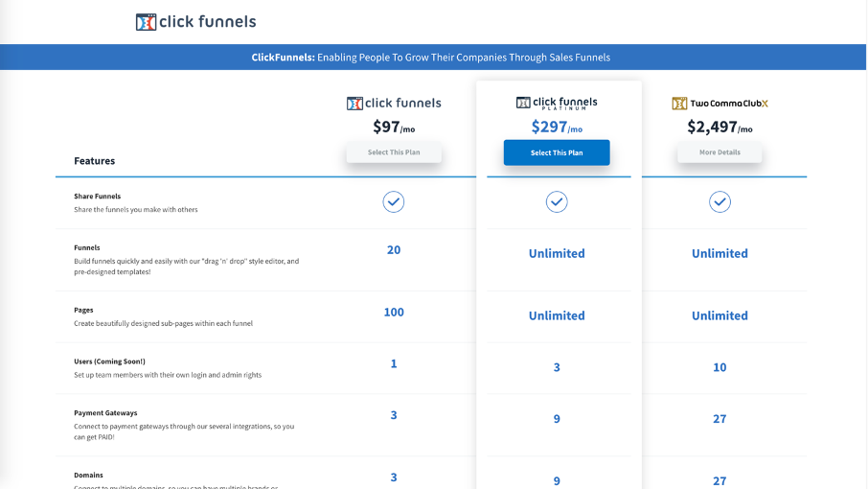
Task: Click the Payment Gateways value 27 for Two Comma Club X
Action: [x=720, y=419]
